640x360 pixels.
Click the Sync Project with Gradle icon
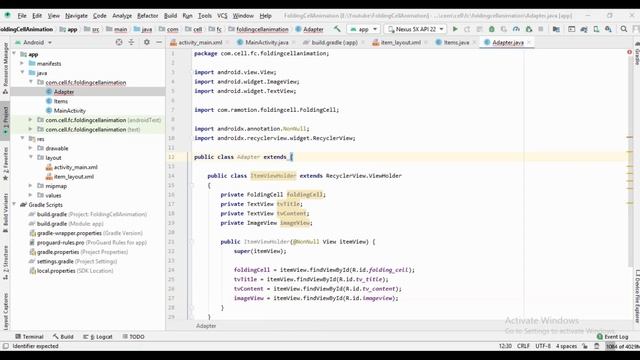584,29
